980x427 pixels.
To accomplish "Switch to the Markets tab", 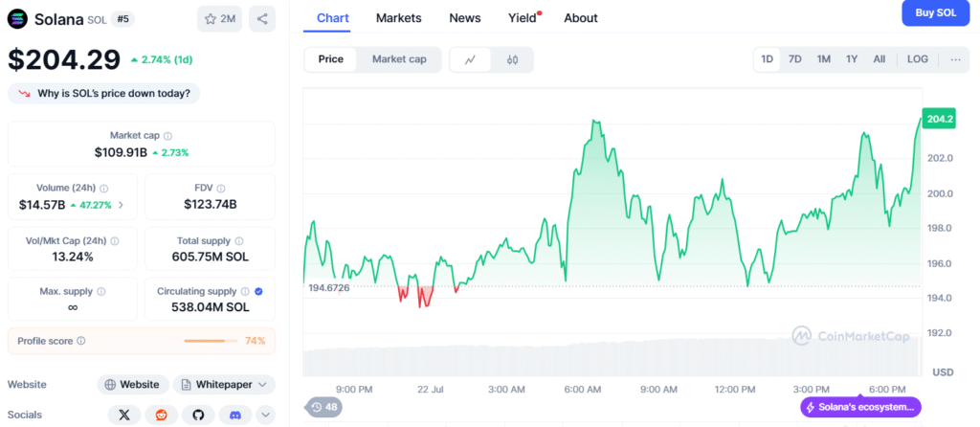I will 398,18.
